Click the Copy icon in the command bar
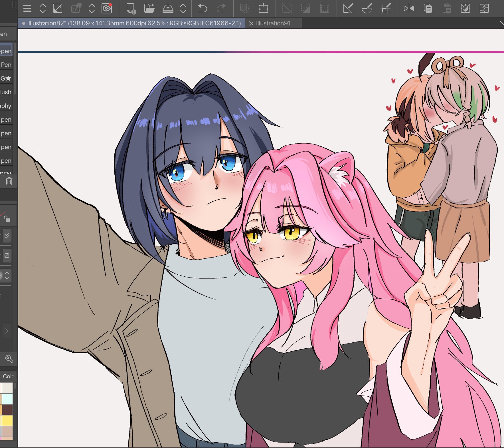 point(428,8)
